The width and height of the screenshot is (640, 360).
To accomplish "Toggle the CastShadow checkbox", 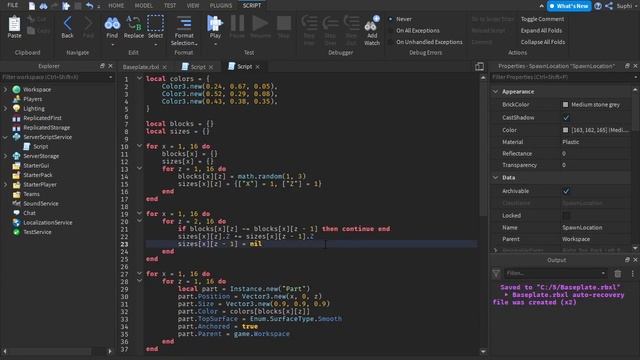I will (x=566, y=118).
